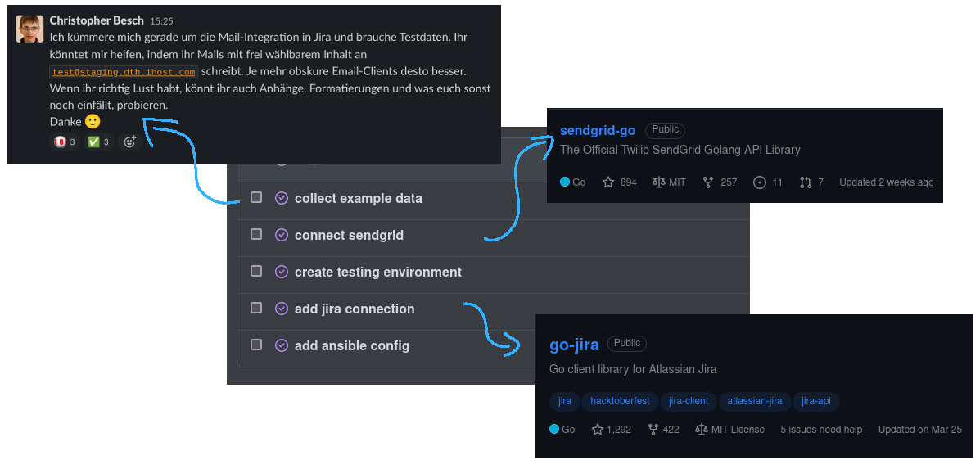Click the star icon on go-jira

tap(598, 429)
